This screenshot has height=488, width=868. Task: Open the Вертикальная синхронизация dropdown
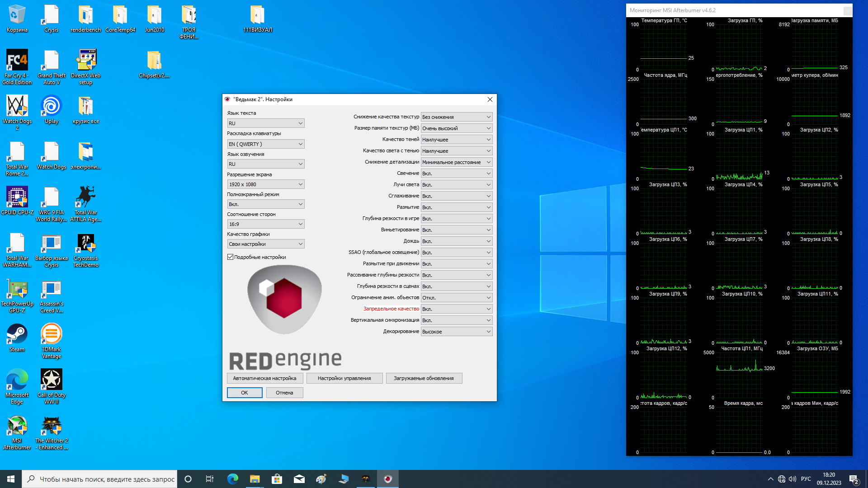(456, 320)
